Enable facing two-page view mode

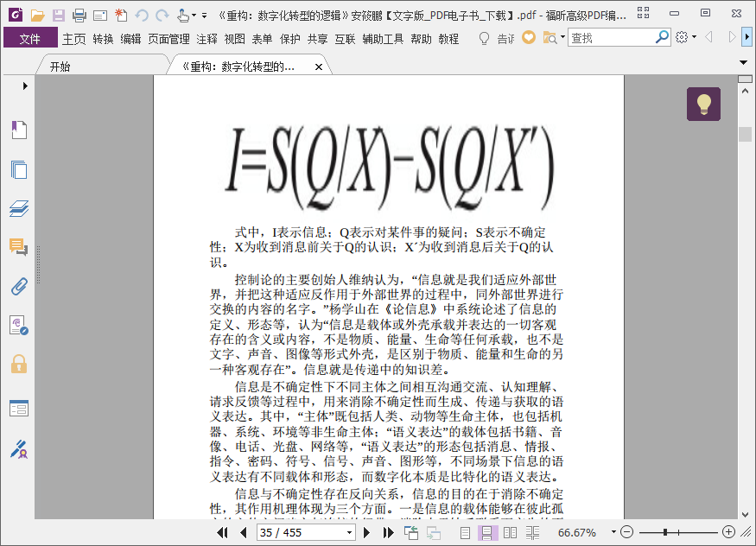click(x=510, y=532)
